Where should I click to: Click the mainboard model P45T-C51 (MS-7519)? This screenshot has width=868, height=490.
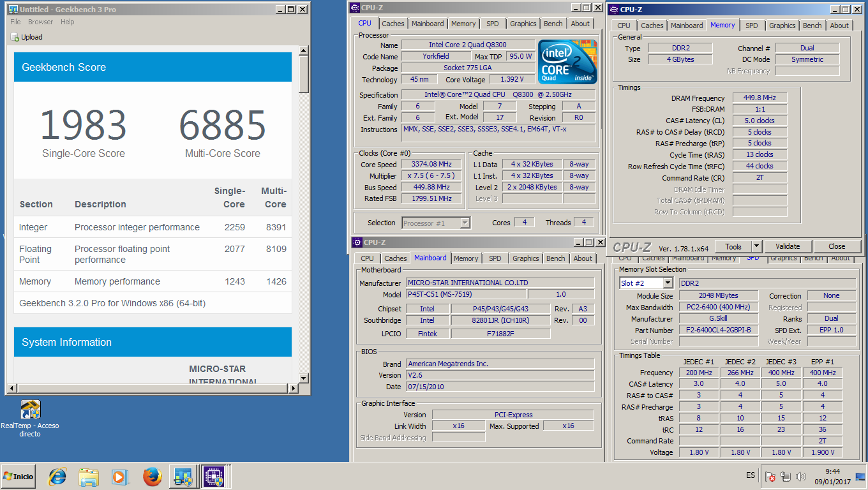coord(466,294)
